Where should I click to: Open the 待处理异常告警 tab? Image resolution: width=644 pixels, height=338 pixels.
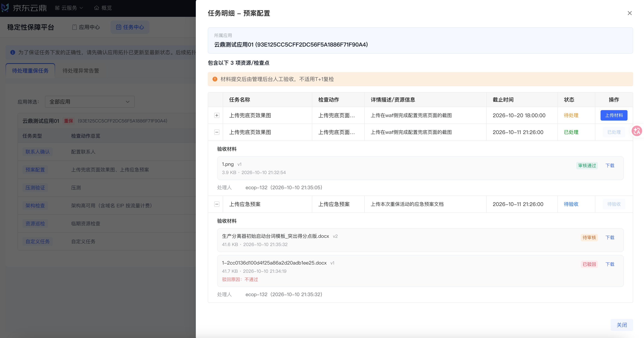point(81,71)
